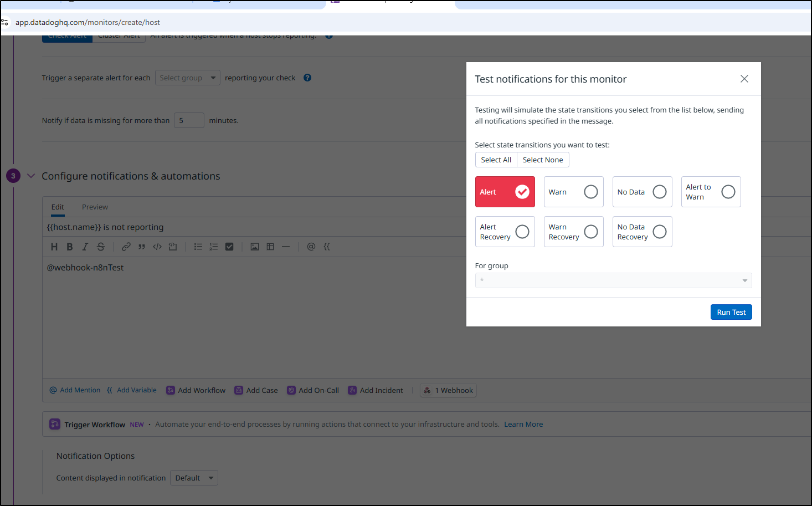Open the For group dropdown
Screen dimensions: 812x506
tap(614, 280)
